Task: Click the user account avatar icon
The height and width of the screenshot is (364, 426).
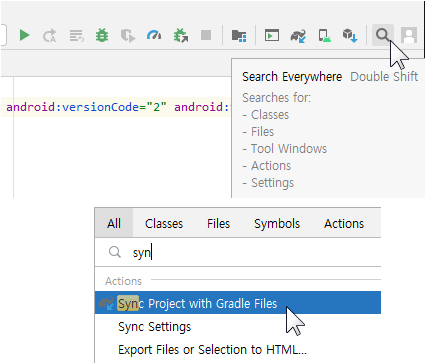Action: (409, 35)
